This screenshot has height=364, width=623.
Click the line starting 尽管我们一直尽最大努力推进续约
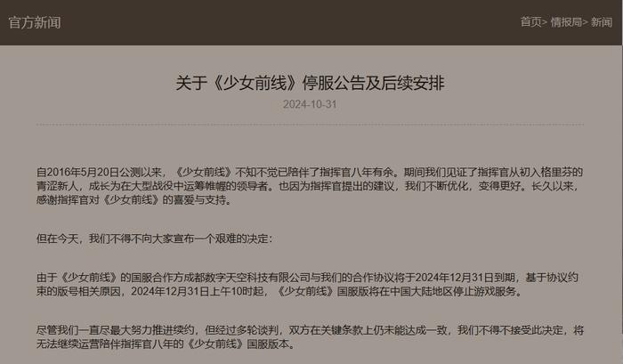click(x=310, y=330)
